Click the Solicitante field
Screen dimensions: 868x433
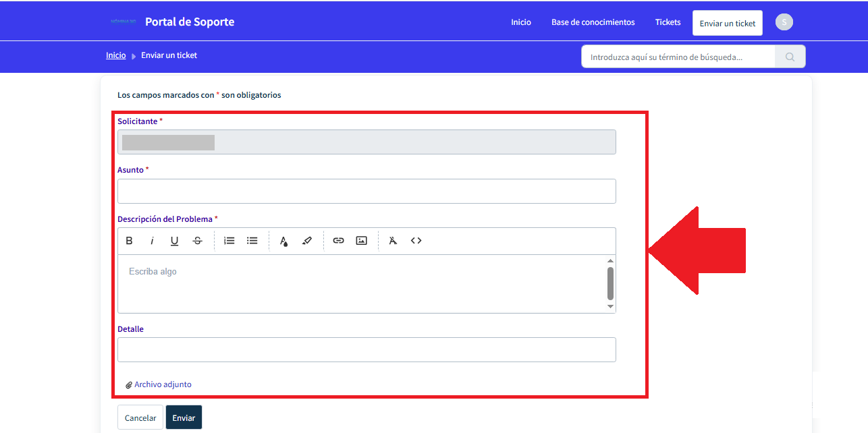tap(367, 142)
